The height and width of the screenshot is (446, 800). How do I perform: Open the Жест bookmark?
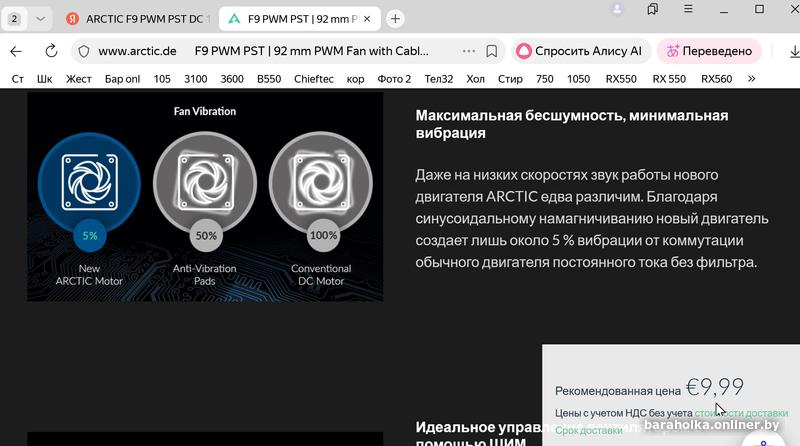coord(79,79)
